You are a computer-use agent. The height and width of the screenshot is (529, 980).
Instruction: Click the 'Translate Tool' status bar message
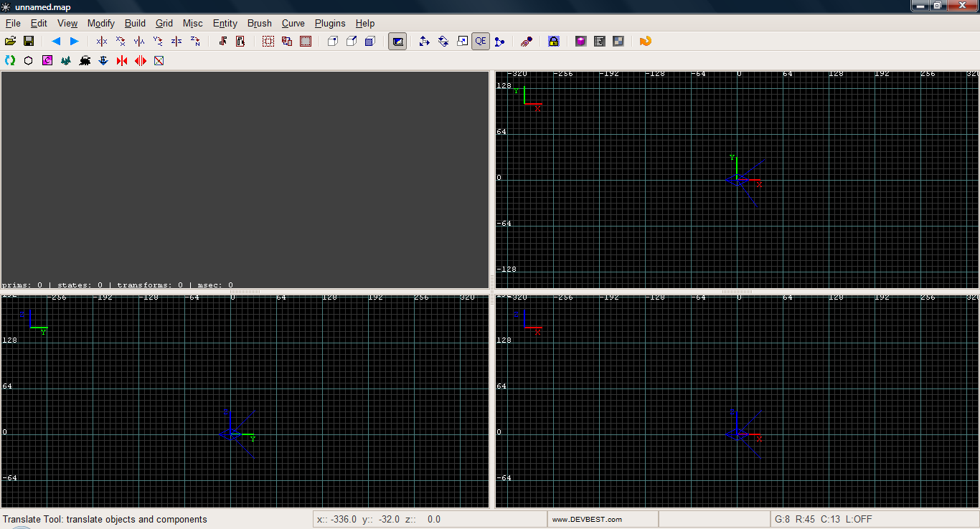click(x=105, y=519)
